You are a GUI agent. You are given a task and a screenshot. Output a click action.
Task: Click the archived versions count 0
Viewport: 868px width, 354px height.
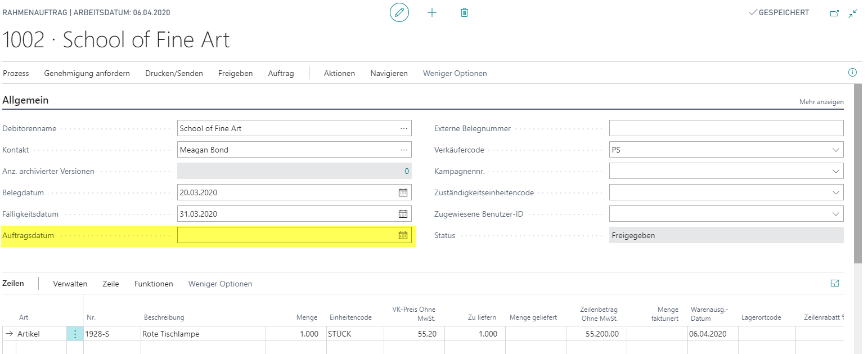click(407, 171)
